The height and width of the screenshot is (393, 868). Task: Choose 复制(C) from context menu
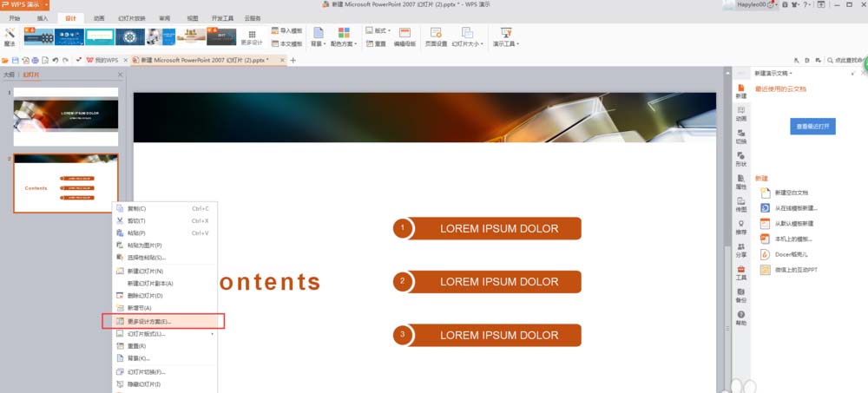tap(164, 209)
